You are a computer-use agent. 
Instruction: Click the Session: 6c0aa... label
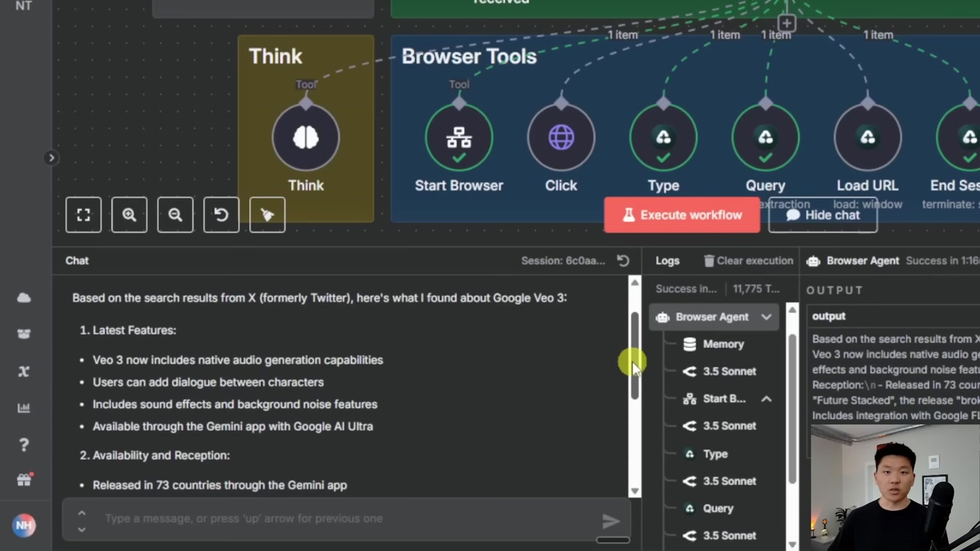pos(563,260)
